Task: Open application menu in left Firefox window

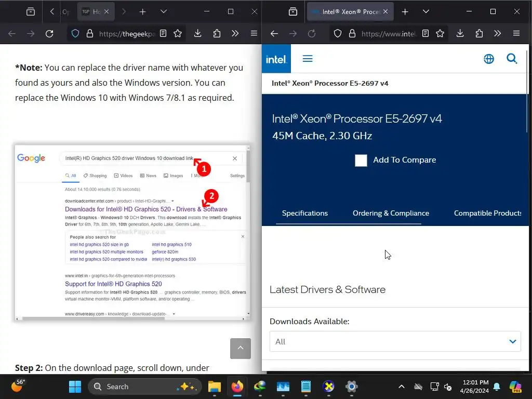Action: click(x=254, y=34)
